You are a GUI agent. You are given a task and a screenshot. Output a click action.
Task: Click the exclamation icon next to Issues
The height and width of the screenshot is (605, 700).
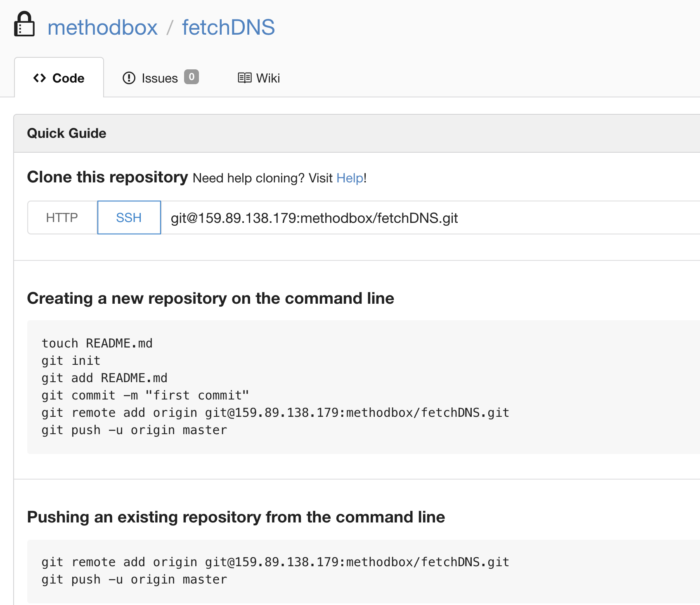point(128,78)
